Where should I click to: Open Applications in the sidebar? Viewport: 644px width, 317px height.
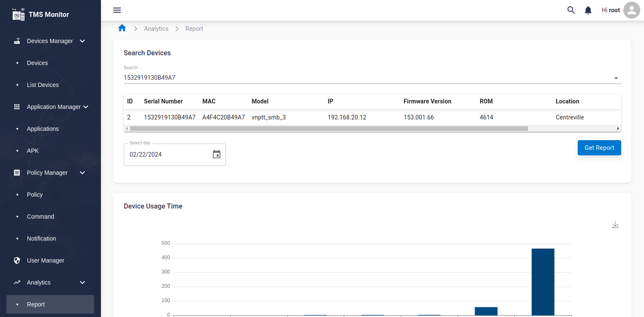pyautogui.click(x=50, y=129)
